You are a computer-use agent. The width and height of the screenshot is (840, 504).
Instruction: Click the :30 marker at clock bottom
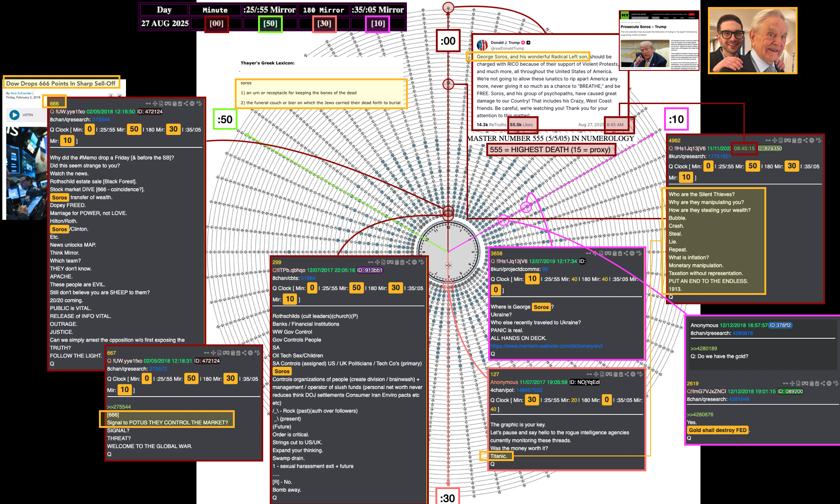448,497
